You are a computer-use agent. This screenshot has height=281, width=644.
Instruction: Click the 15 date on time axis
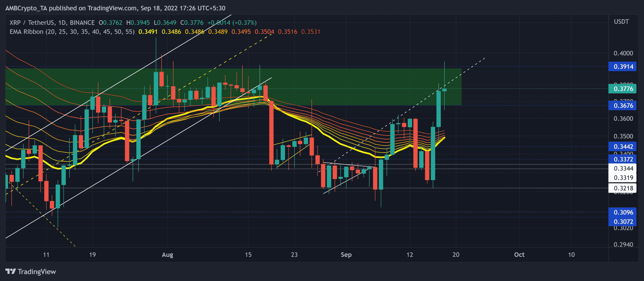(x=248, y=255)
